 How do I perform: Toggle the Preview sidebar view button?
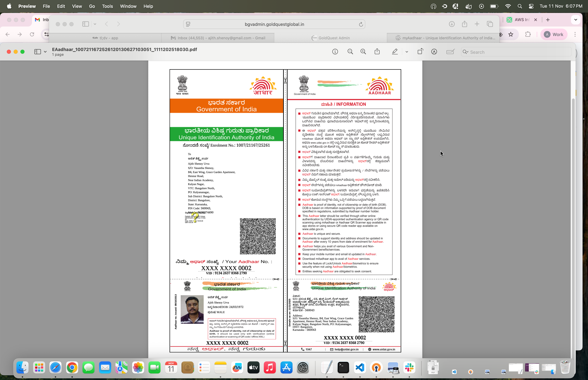[x=37, y=52]
